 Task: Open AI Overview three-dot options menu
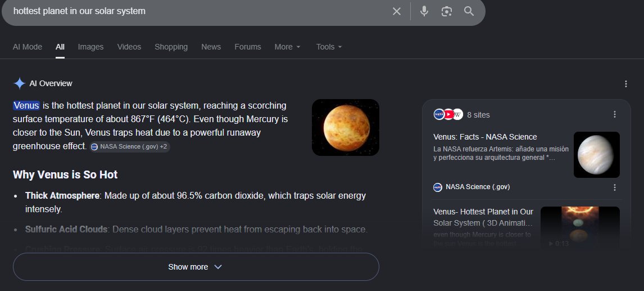click(625, 84)
